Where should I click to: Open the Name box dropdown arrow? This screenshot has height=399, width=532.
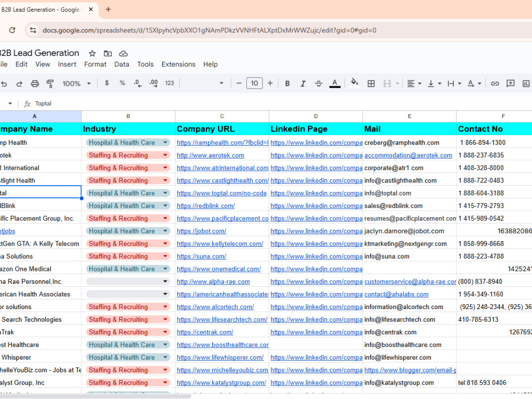[10, 104]
